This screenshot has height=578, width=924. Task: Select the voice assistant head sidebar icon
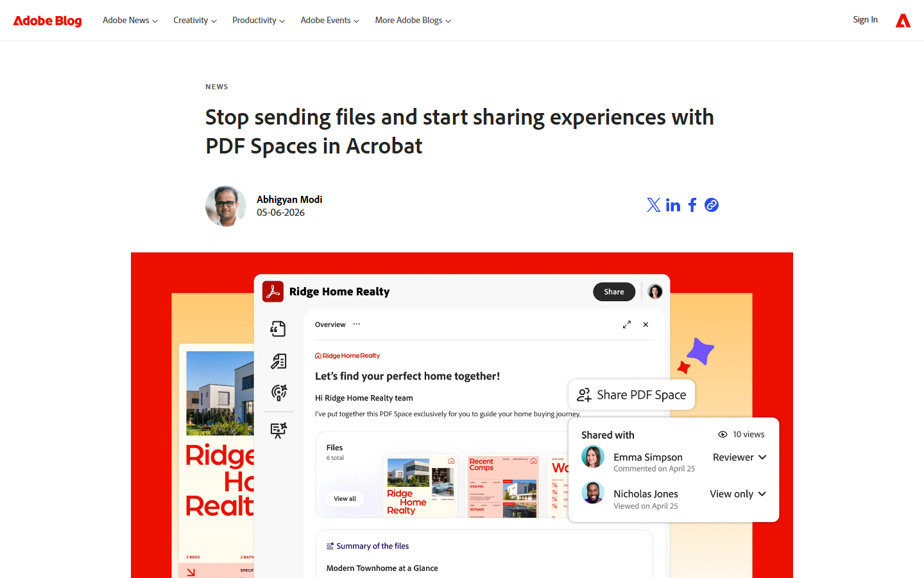click(278, 392)
